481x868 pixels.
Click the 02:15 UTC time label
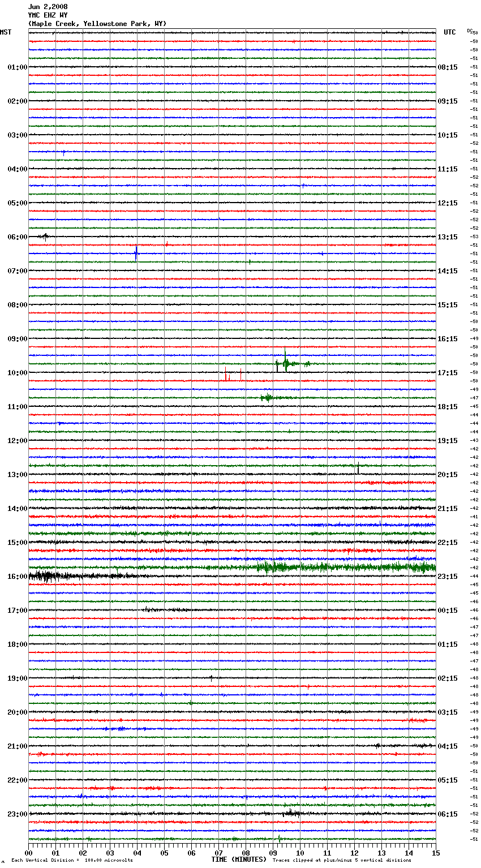point(448,678)
